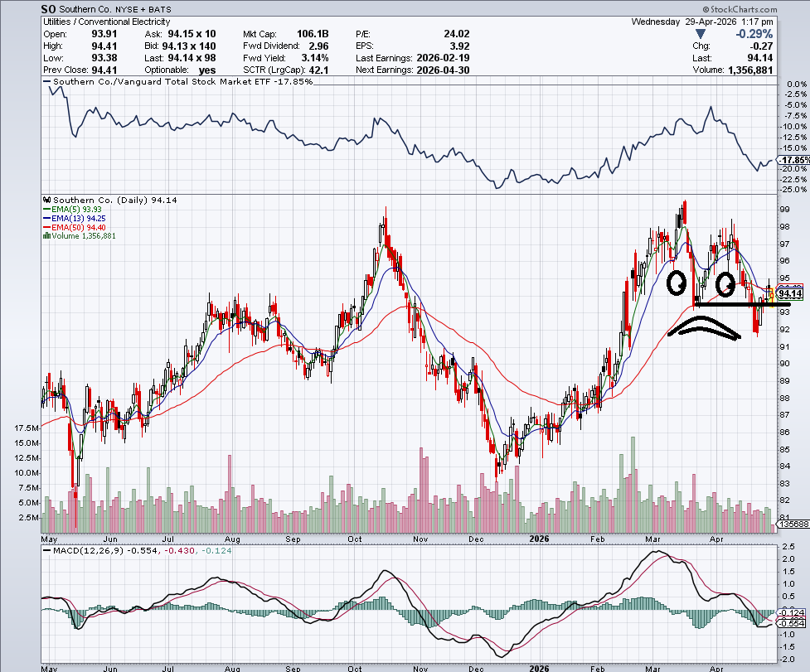
Task: Select the Last Earnings date 2026-02-19
Action: point(444,58)
